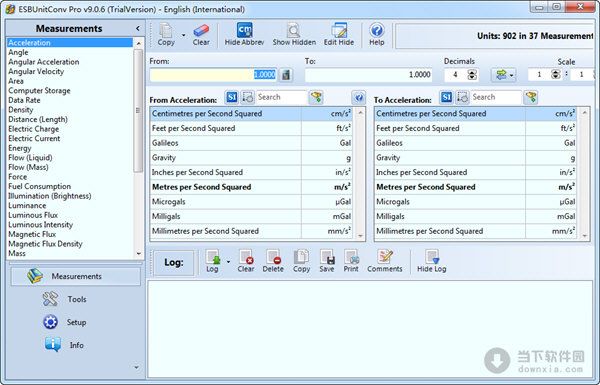Adjust the first Scale spinner arrows
Screen dimensions: 600x385
pos(556,75)
